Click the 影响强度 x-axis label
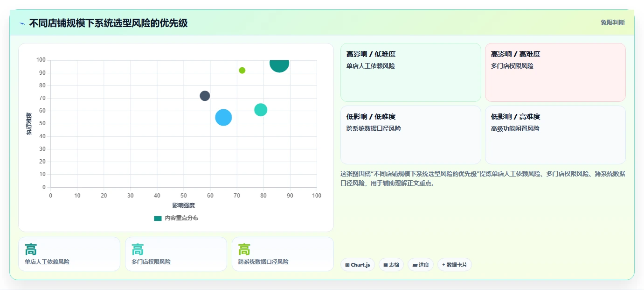644x290 pixels. (184, 205)
